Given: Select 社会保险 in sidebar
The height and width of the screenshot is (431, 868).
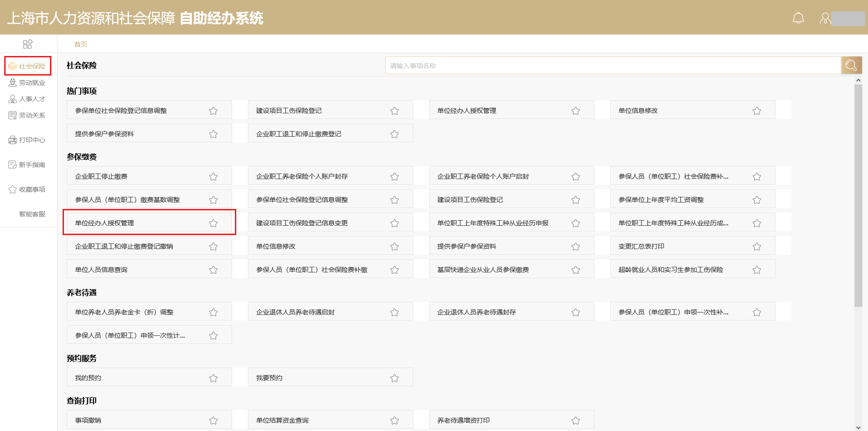Looking at the screenshot, I should pos(28,66).
